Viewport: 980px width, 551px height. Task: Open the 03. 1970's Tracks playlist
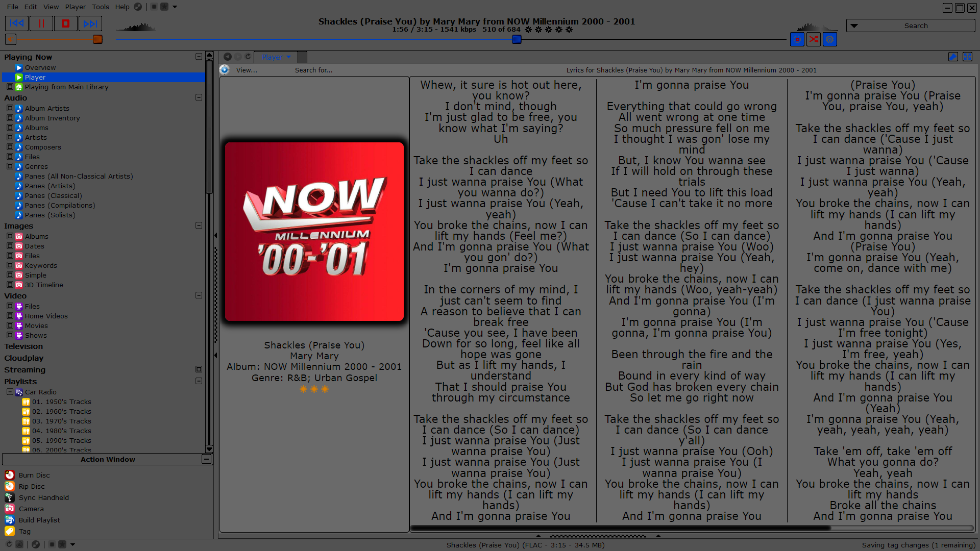61,421
